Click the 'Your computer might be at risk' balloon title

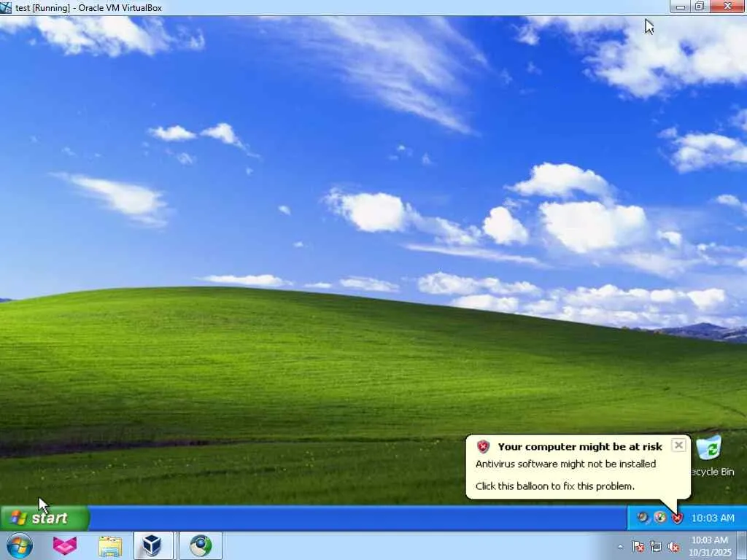[x=580, y=447]
